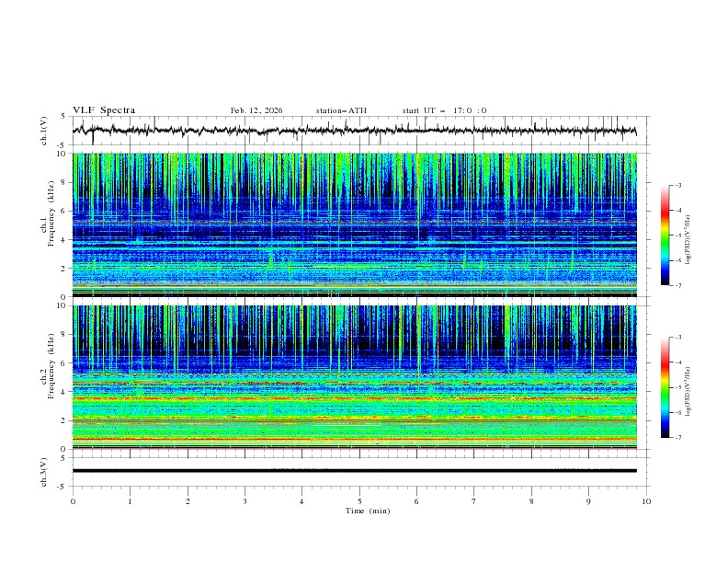Click the '-7' tick on ch.2 colorbar
Viewport: 728px width, 563px height.
[678, 437]
